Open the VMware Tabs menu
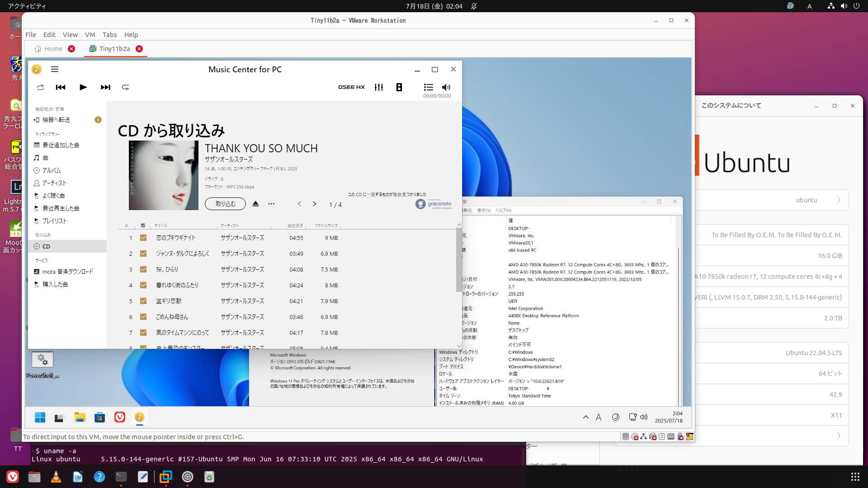The width and height of the screenshot is (868, 488). pos(109,35)
